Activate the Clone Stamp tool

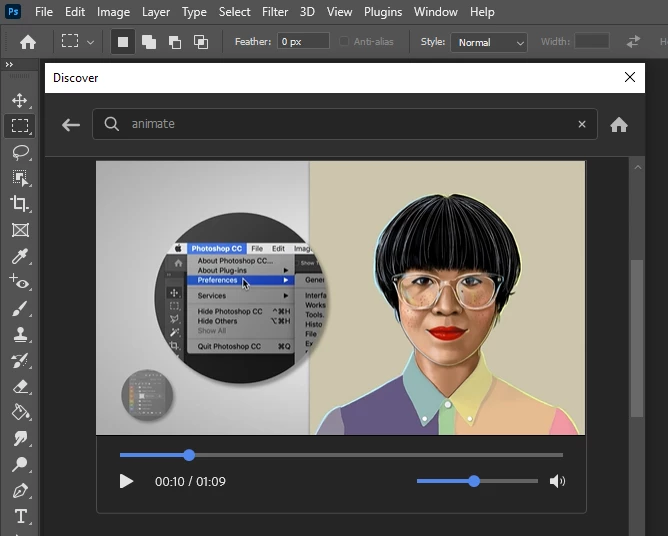click(20, 334)
